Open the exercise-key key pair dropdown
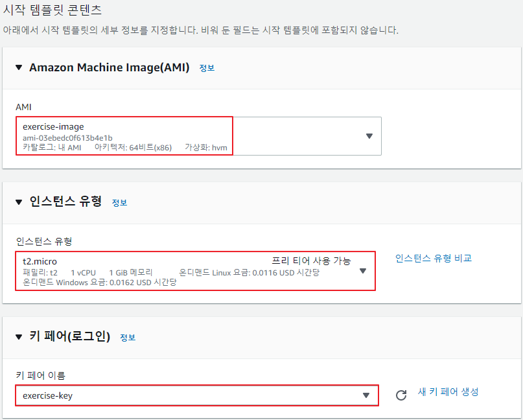The width and height of the screenshot is (523, 420). pyautogui.click(x=197, y=395)
